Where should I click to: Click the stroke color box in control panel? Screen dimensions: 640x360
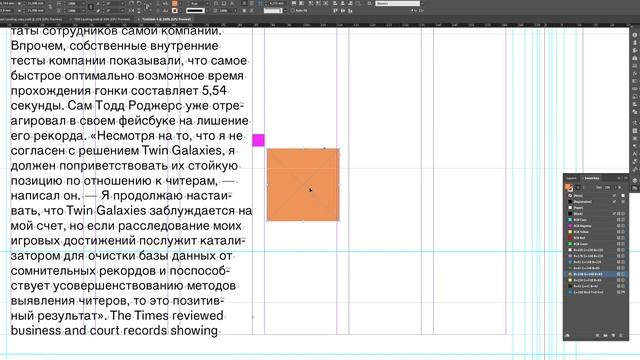[x=175, y=11]
